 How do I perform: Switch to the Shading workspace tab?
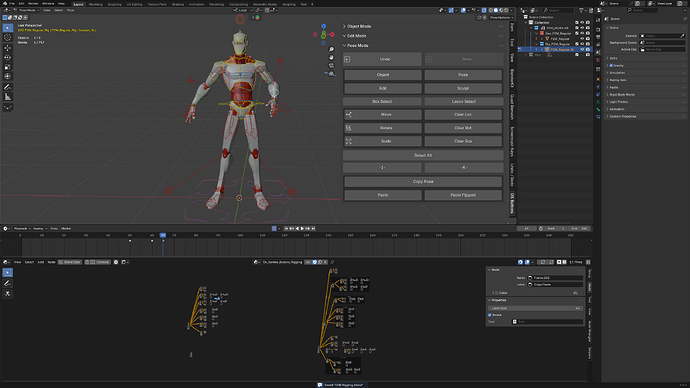(x=178, y=4)
